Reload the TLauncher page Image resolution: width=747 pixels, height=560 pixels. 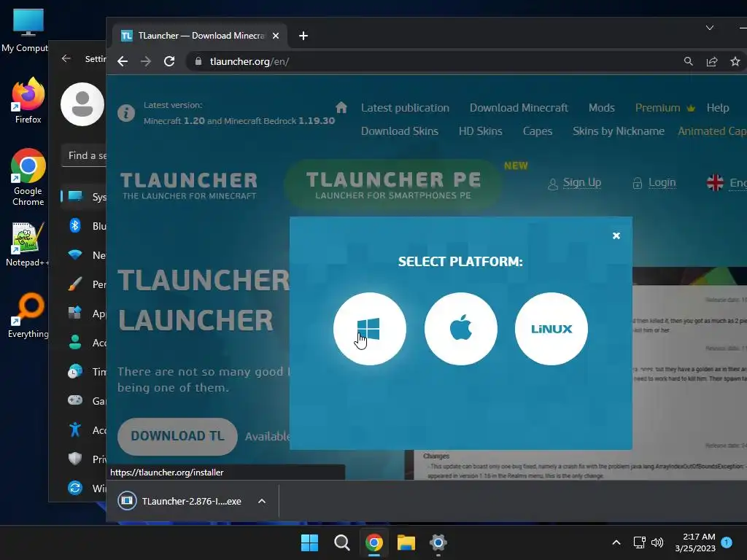[x=169, y=61]
